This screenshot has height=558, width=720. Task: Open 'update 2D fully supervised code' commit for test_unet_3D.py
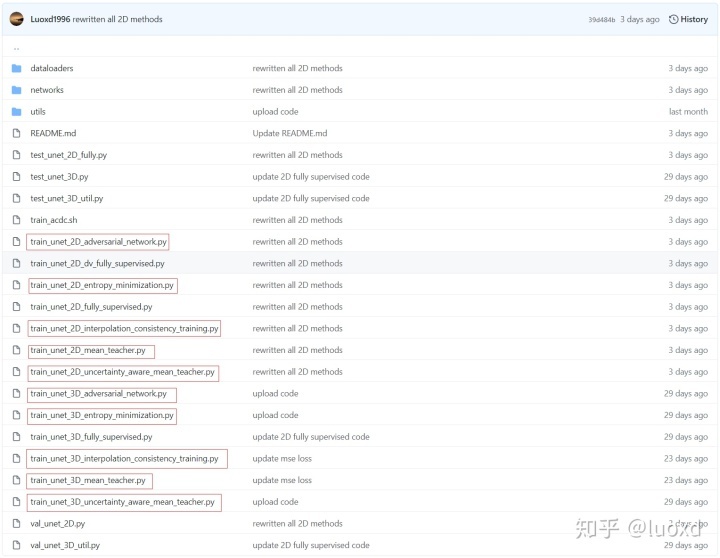[311, 176]
